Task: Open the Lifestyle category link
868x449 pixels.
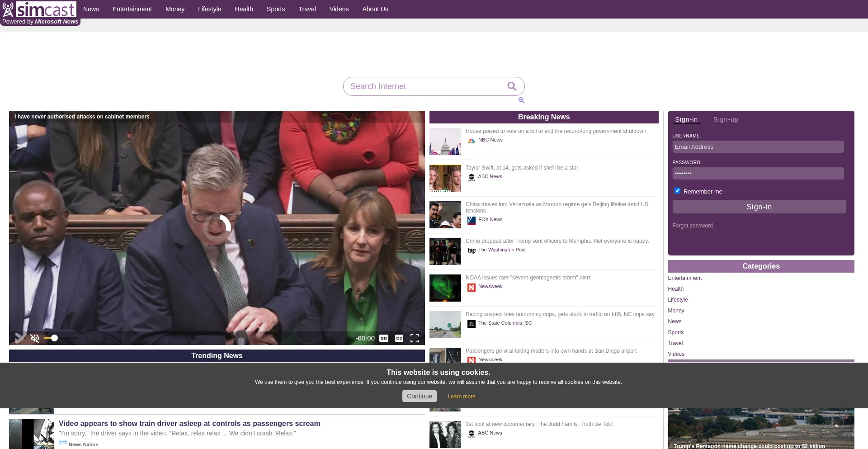Action: (x=677, y=300)
